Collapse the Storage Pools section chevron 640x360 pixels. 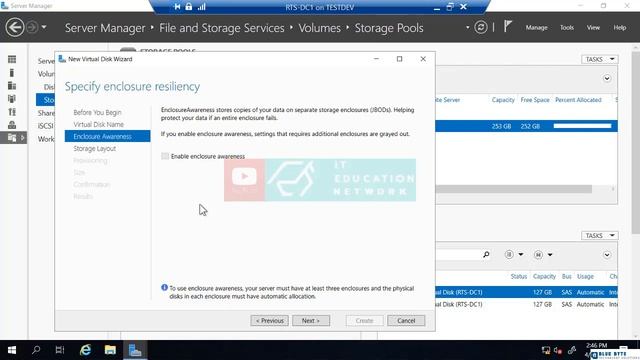pyautogui.click(x=607, y=78)
